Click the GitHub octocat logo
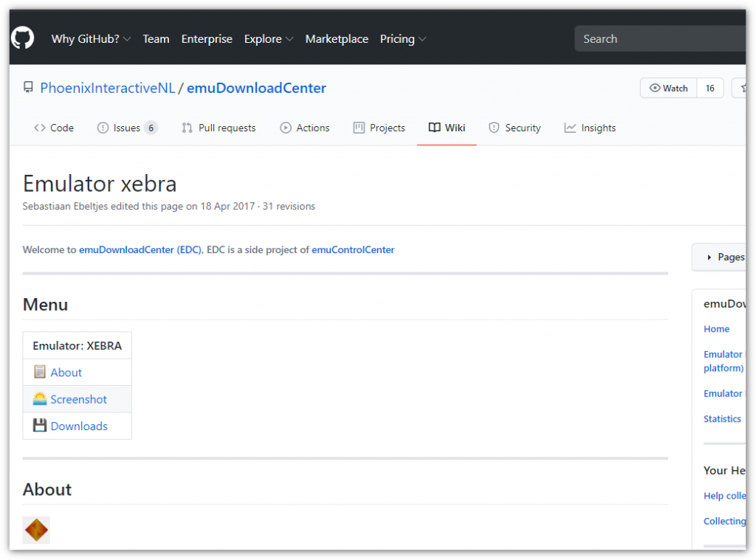Screen dimensions: 756x560 pos(23,38)
